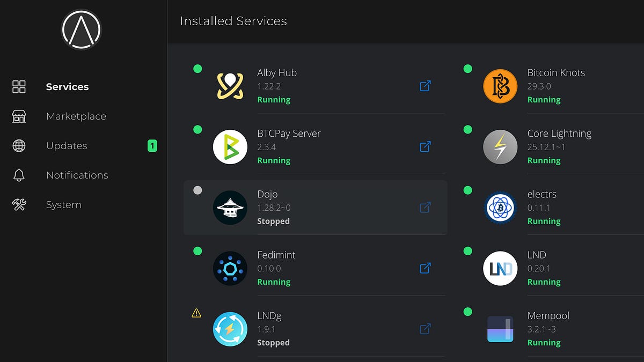Click the electrs service logo
The height and width of the screenshot is (362, 644).
(500, 207)
